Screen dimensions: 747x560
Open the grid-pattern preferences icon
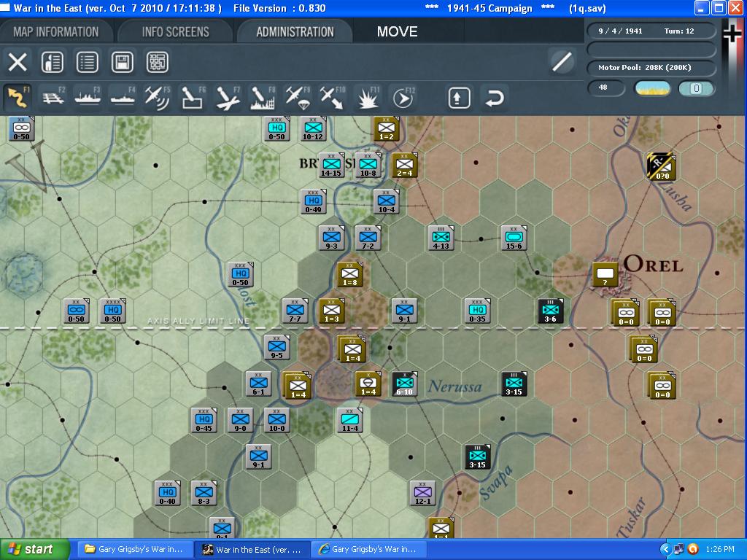(158, 63)
